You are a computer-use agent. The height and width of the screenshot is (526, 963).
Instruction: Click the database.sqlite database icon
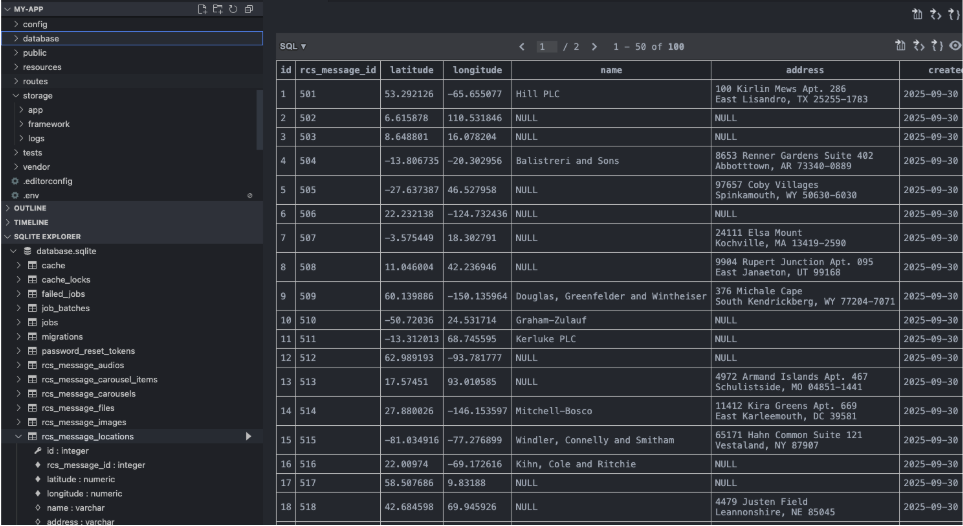click(x=28, y=251)
